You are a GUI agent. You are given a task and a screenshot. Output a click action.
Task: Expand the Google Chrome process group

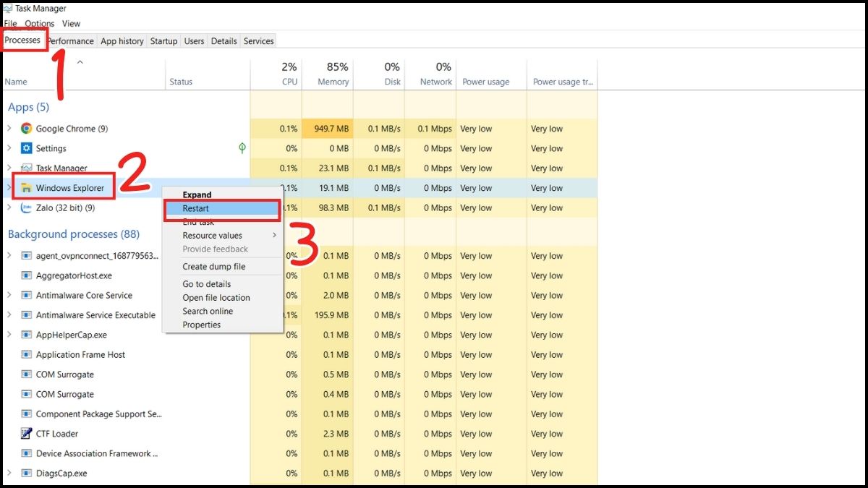coord(9,128)
